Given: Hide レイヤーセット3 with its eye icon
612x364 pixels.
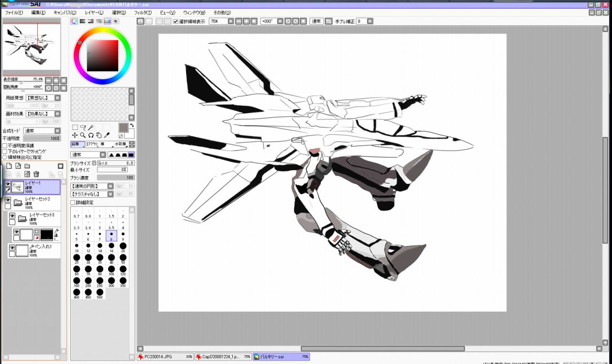Looking at the screenshot, I should [12, 215].
